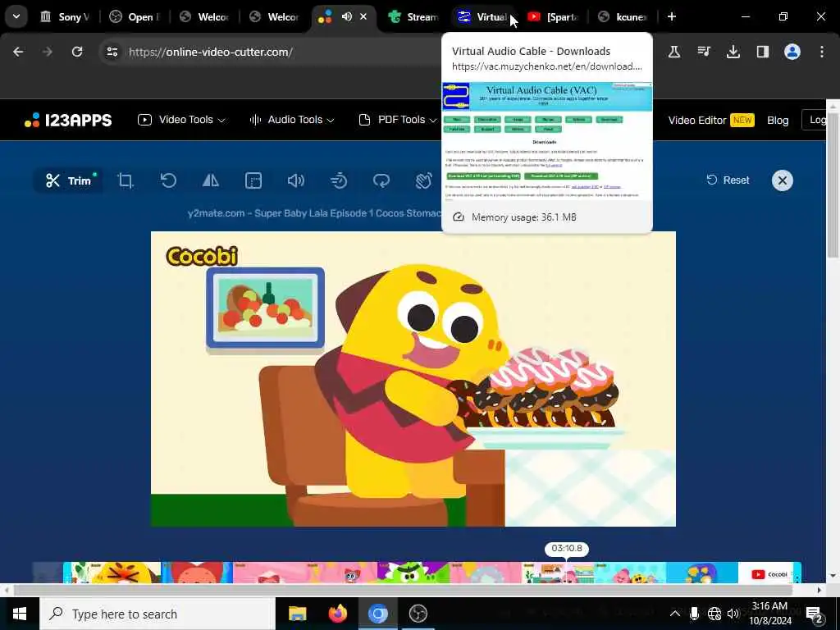
Task: Switch to the Sony V tab
Action: point(64,17)
